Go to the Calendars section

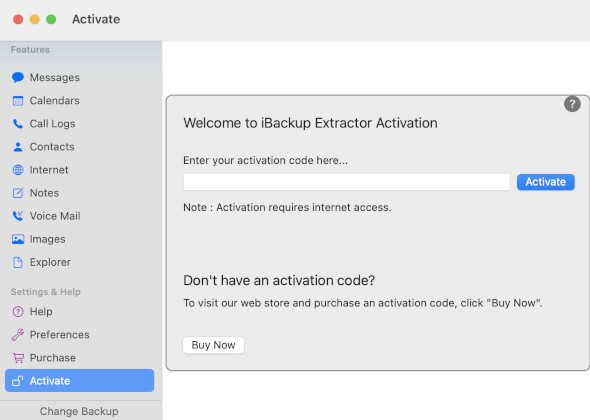click(55, 101)
